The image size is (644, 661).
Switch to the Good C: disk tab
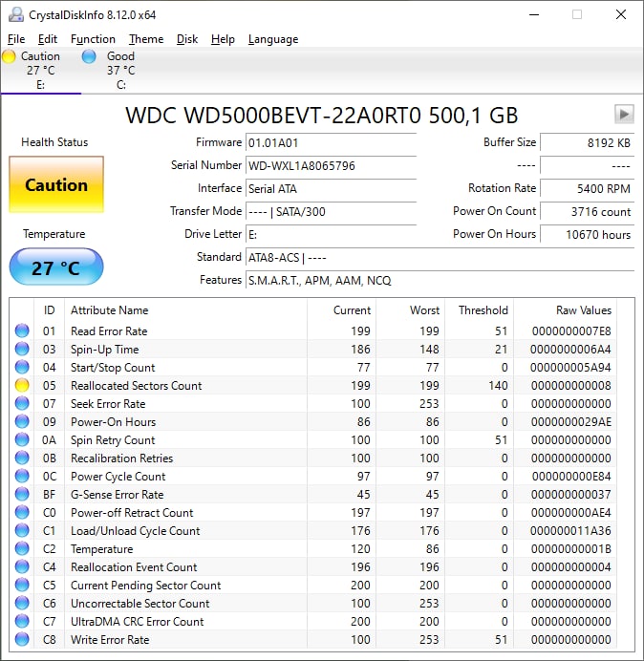(x=120, y=70)
